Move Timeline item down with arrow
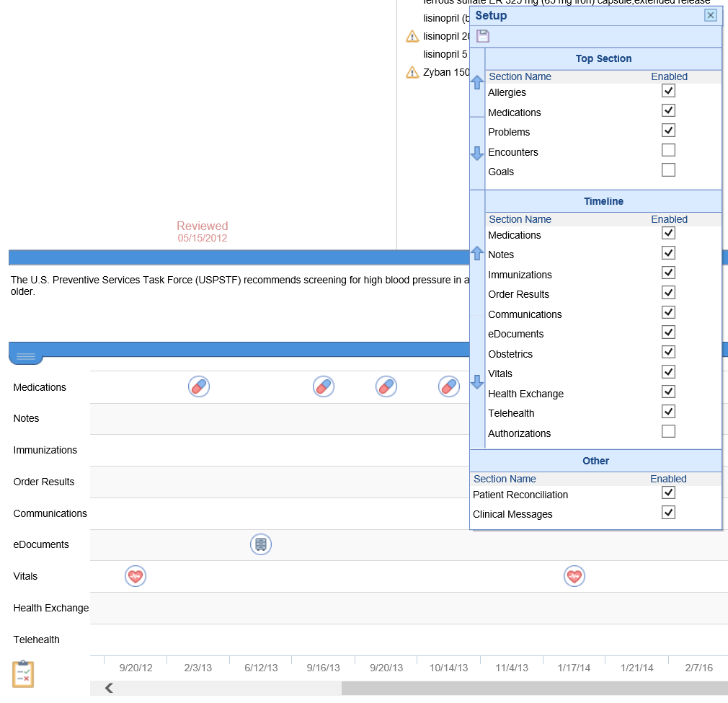The image size is (728, 703). (477, 381)
